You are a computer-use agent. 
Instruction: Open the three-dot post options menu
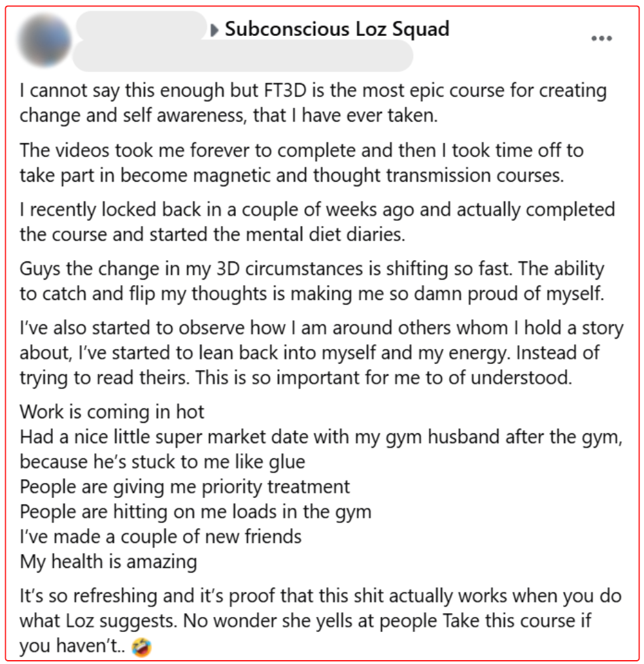[x=601, y=38]
